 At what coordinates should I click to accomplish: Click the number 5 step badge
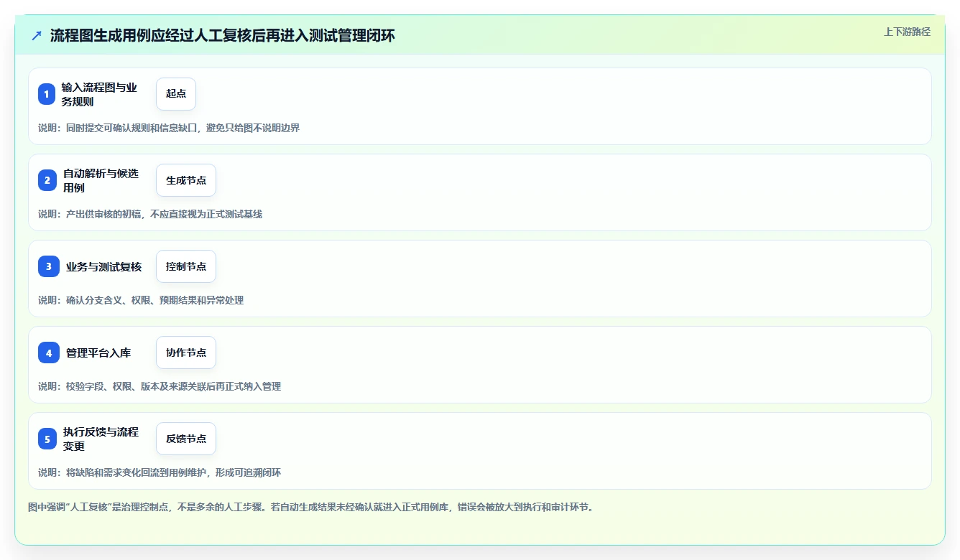tap(47, 439)
